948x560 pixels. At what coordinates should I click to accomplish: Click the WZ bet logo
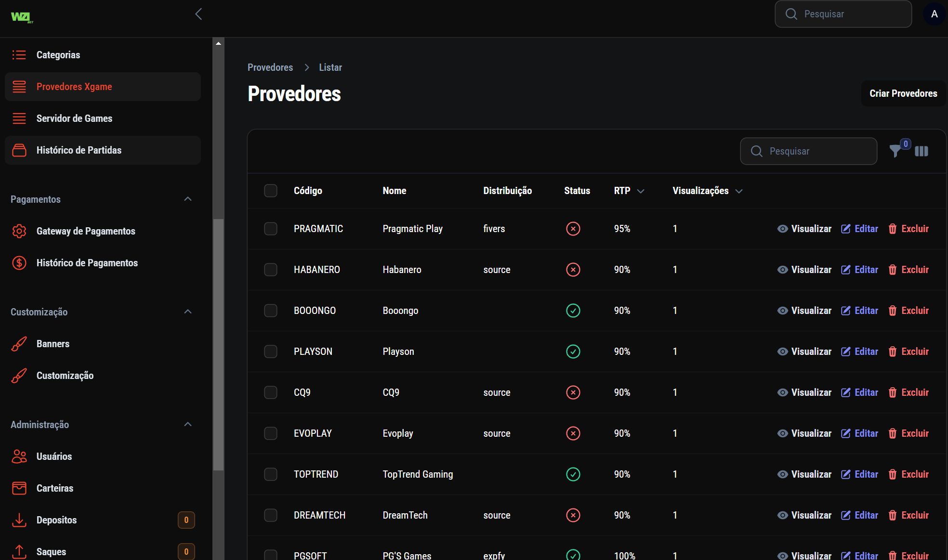(x=22, y=17)
